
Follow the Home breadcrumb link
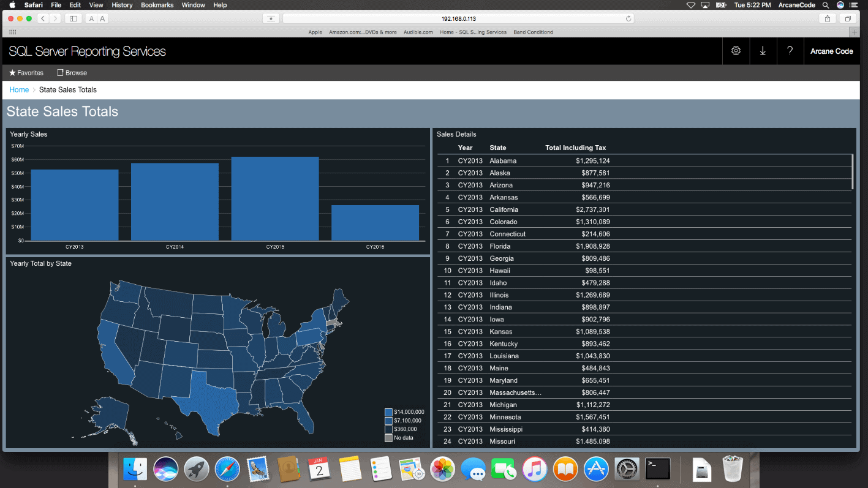19,90
